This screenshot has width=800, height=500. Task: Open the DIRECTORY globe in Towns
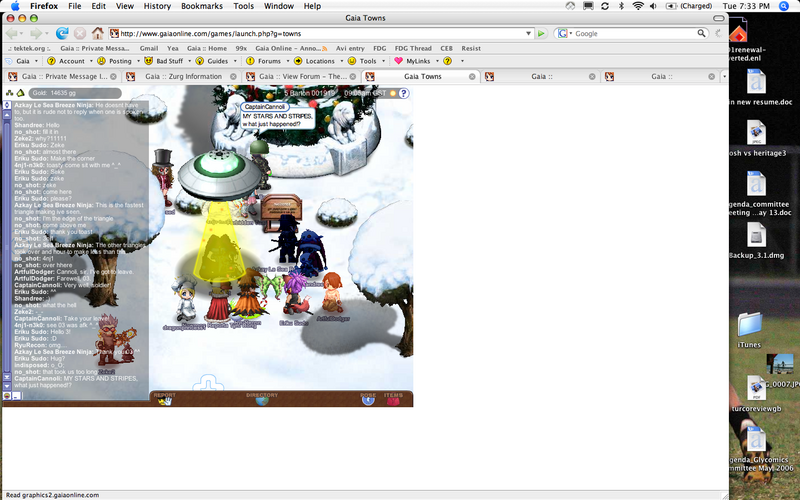click(x=262, y=401)
